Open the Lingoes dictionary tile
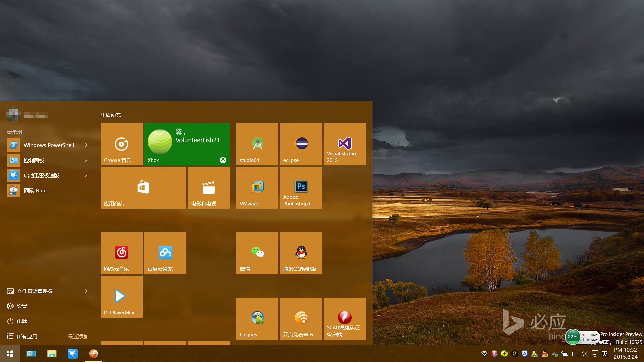 pyautogui.click(x=257, y=318)
